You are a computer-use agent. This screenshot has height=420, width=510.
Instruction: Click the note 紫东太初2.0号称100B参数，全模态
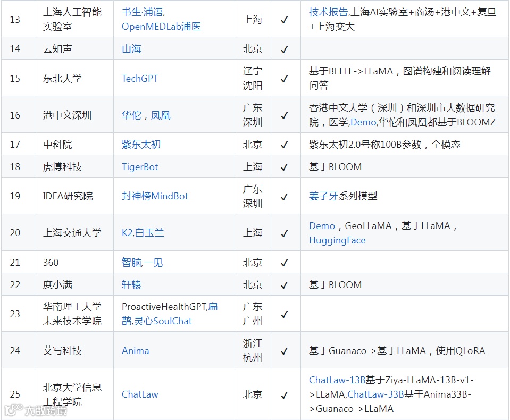[x=384, y=144]
